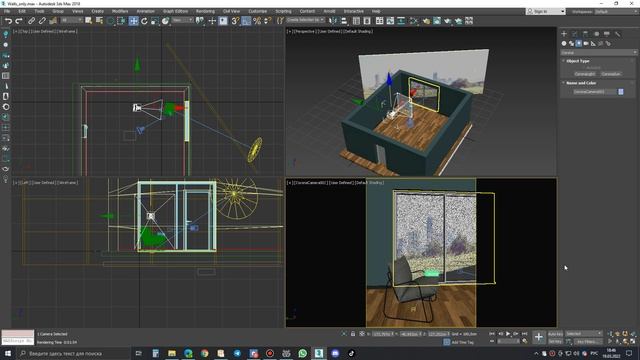The image size is (640, 360).
Task: Open the named selection sets dropdown
Action: (x=305, y=20)
